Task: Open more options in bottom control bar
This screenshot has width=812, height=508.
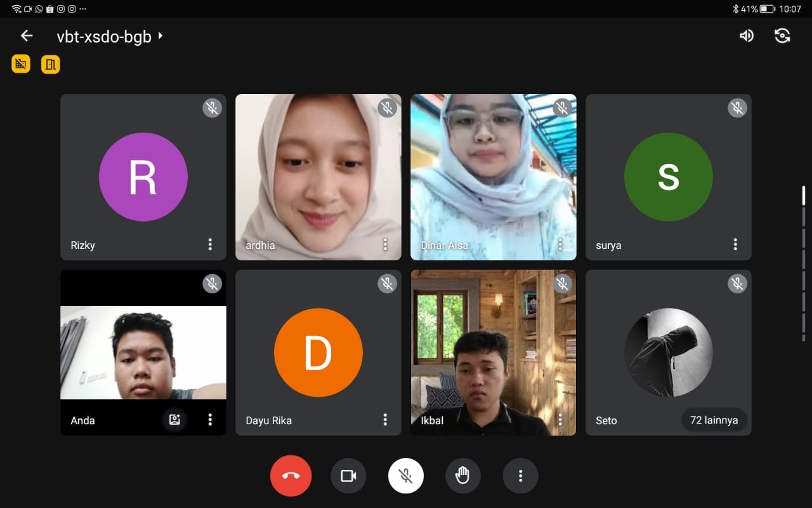Action: pos(520,476)
